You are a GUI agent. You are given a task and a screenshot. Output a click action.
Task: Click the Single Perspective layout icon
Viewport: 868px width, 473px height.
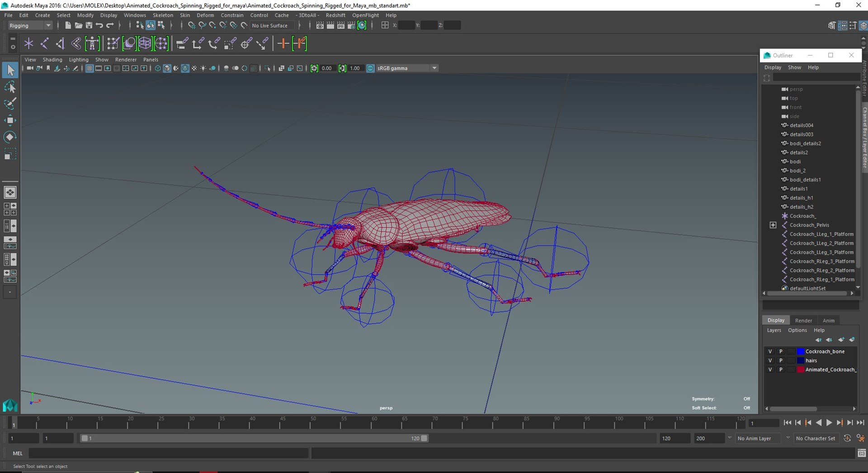(x=10, y=192)
